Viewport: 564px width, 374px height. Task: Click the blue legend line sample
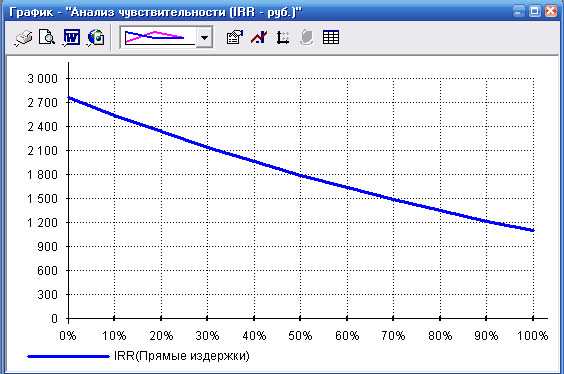[68, 357]
